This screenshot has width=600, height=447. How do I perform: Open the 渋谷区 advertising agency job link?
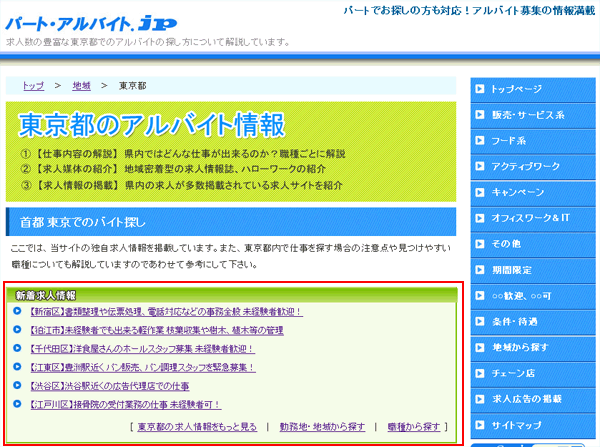[110, 386]
